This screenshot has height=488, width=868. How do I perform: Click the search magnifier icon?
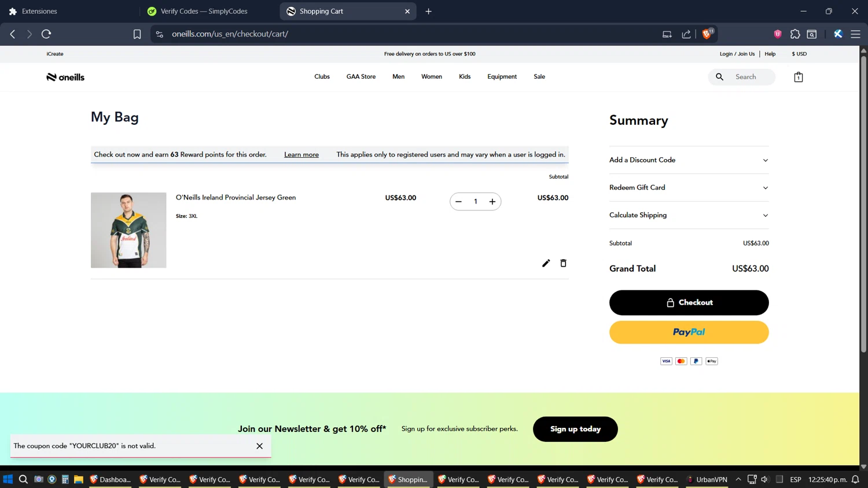(x=719, y=77)
